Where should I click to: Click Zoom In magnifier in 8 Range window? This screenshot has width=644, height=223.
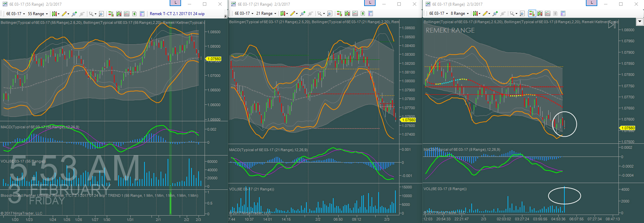[495, 13]
